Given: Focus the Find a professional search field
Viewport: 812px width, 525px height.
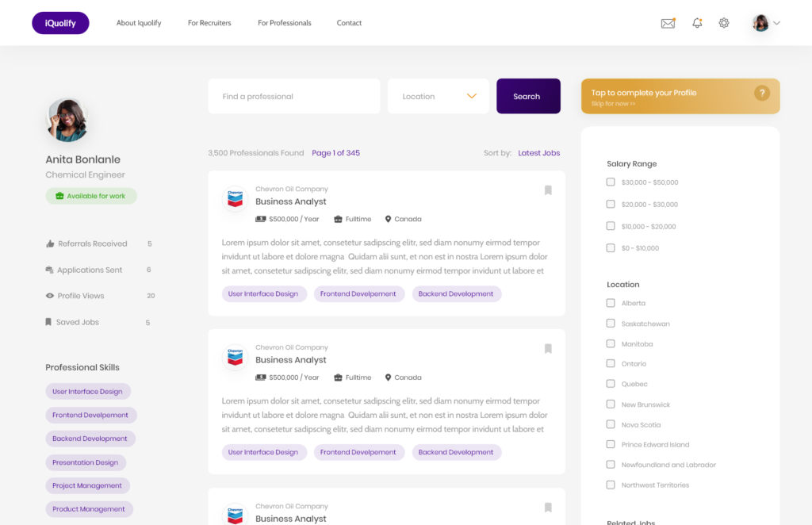Looking at the screenshot, I should pyautogui.click(x=293, y=96).
